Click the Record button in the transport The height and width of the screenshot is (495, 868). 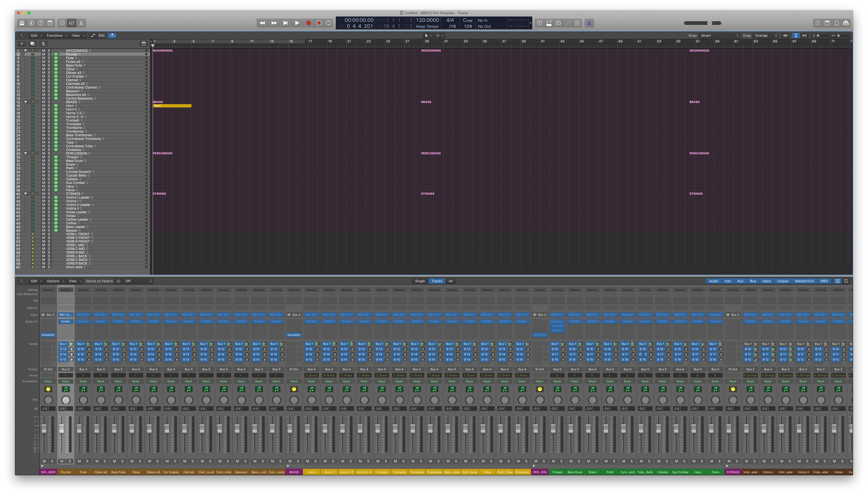tap(308, 23)
